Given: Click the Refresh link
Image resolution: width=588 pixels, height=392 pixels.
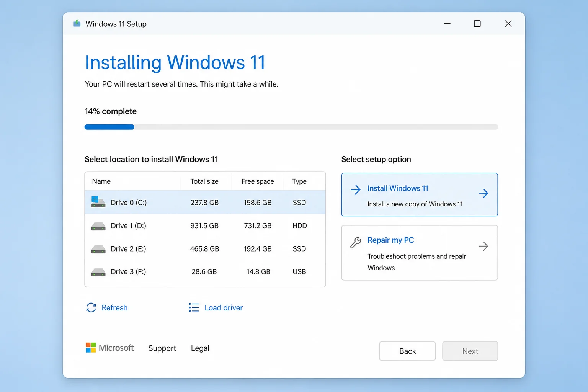Looking at the screenshot, I should click(x=114, y=308).
